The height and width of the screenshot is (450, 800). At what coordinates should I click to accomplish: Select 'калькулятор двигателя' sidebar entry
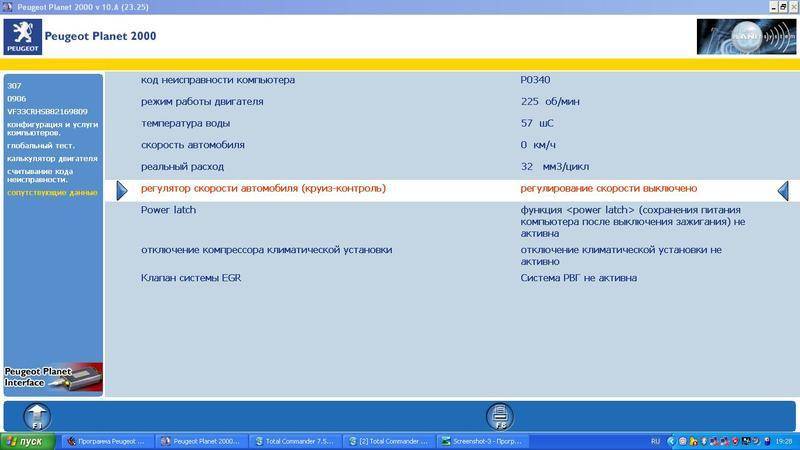51,158
